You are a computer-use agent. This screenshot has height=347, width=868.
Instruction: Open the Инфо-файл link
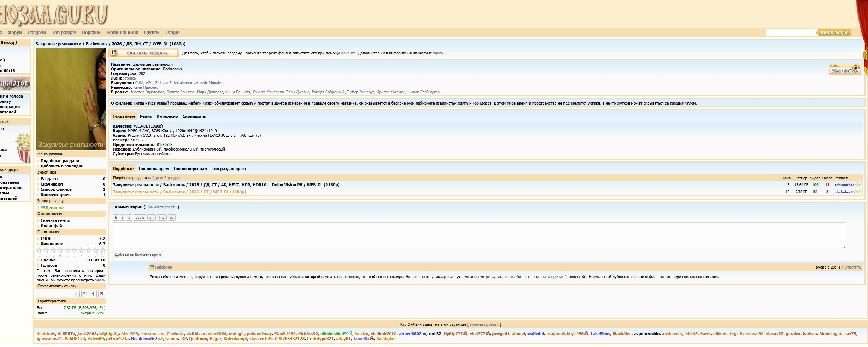(x=53, y=226)
